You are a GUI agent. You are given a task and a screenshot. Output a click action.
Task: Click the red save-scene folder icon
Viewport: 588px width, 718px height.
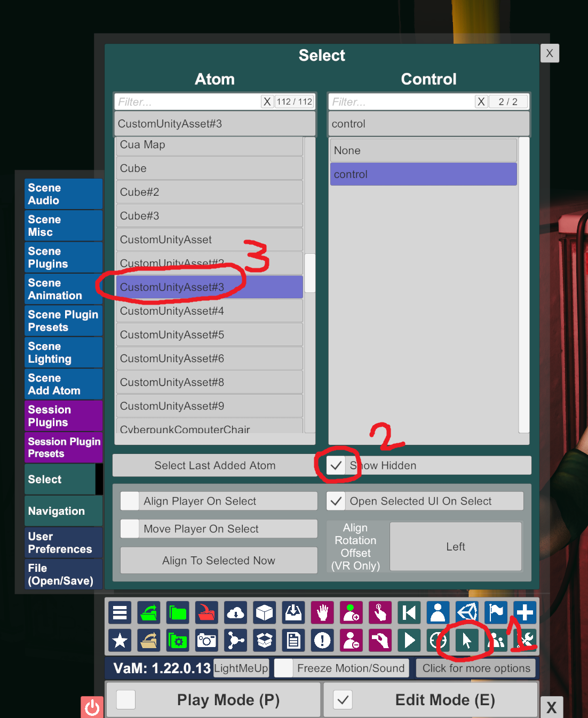tap(206, 612)
